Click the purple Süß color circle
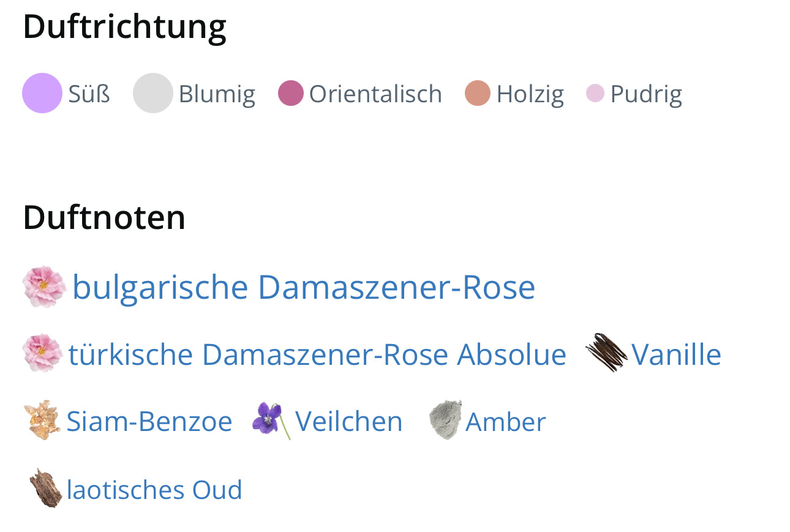Screen dimensions: 790x532 coord(42,93)
